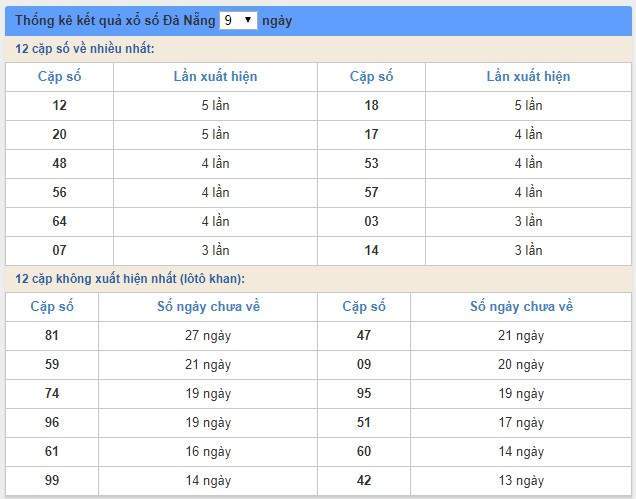Click number pair 48
The width and height of the screenshot is (636, 499).
(59, 163)
